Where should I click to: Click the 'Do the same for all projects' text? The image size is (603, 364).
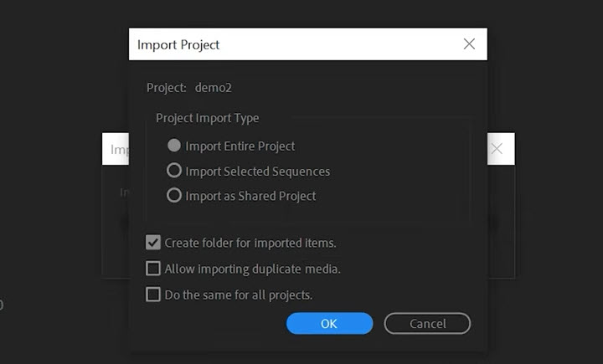pyautogui.click(x=239, y=295)
